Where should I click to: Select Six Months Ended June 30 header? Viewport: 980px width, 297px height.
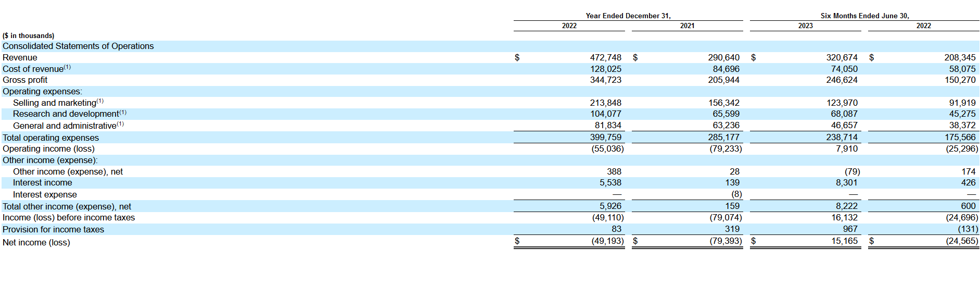pyautogui.click(x=864, y=16)
